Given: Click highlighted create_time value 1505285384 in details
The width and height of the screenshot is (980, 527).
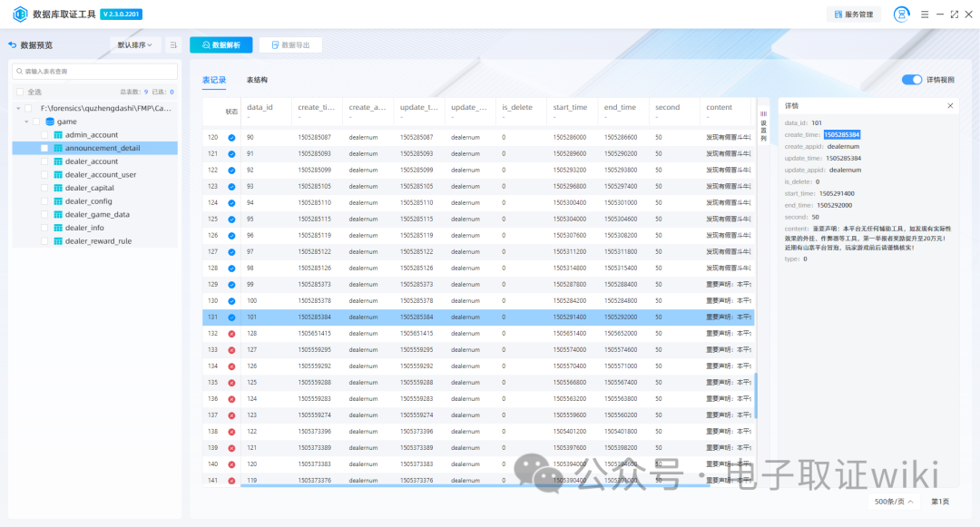Looking at the screenshot, I should tap(841, 135).
